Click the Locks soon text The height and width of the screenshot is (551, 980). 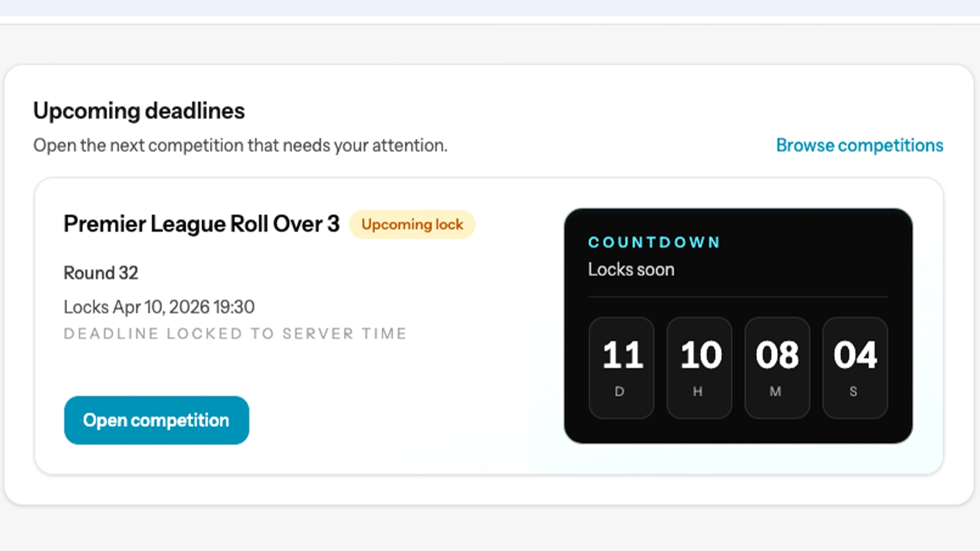(x=631, y=269)
